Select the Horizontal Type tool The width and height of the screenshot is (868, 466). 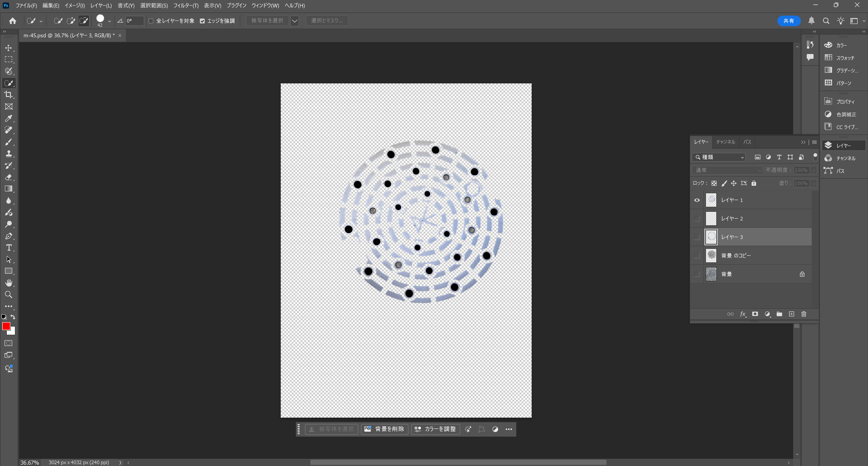point(8,248)
